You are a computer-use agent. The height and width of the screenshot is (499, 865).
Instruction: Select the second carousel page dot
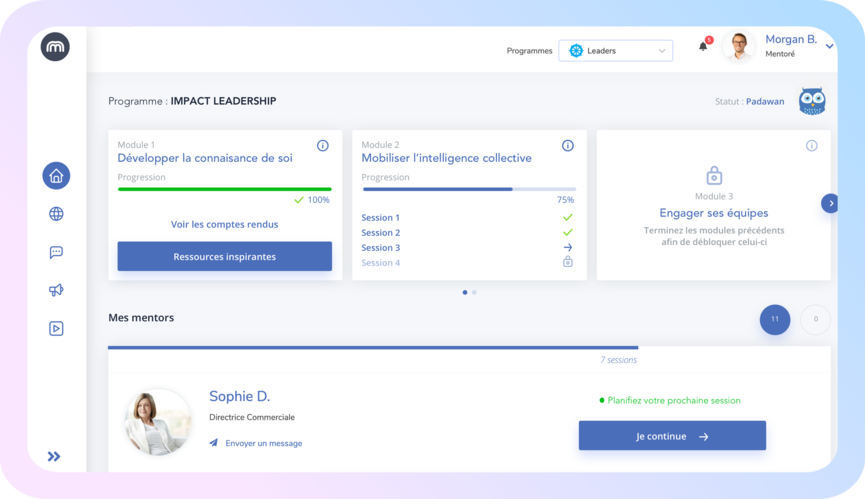click(x=474, y=292)
